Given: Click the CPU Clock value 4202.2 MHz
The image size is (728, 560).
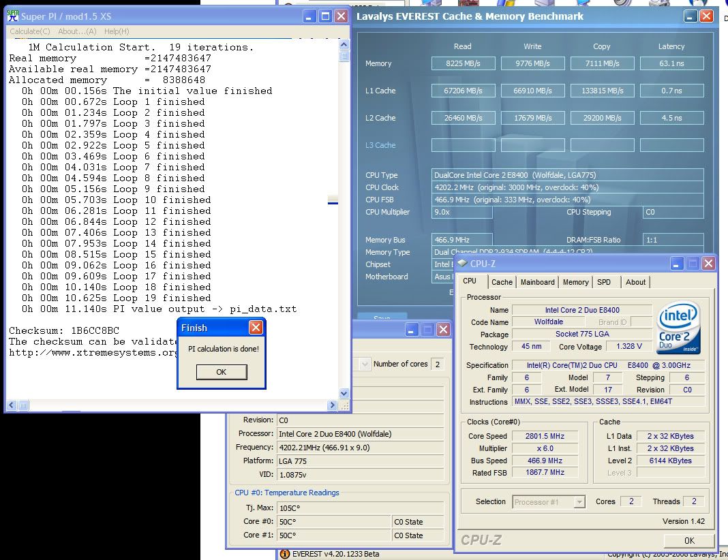Looking at the screenshot, I should 567,187.
